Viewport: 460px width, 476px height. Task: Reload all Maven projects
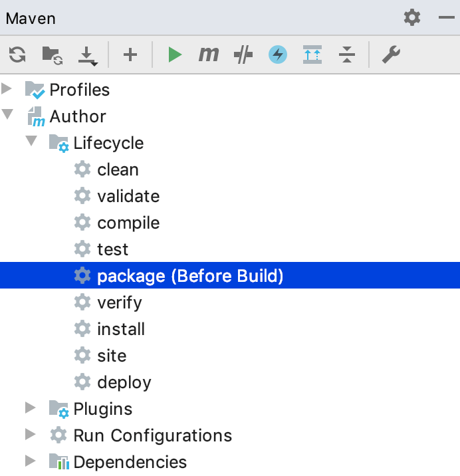[x=17, y=55]
